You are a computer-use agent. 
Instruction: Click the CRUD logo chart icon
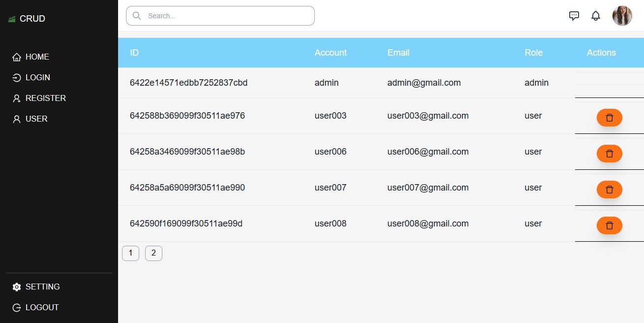12,19
